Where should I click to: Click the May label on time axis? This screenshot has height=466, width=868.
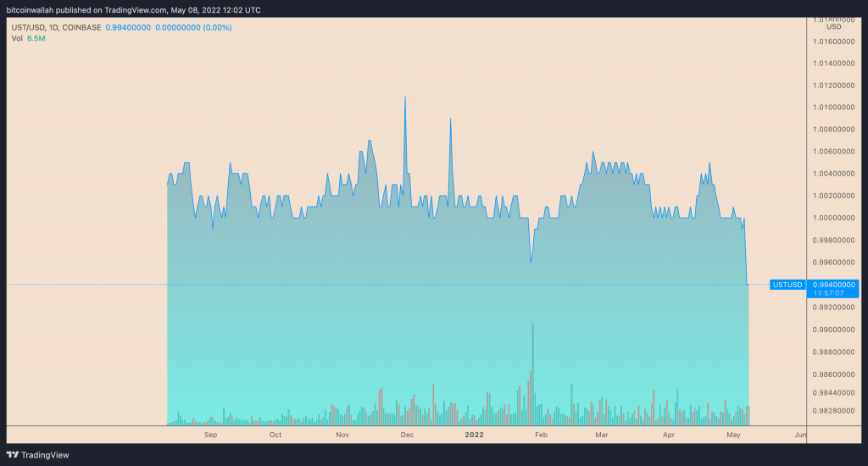[734, 435]
